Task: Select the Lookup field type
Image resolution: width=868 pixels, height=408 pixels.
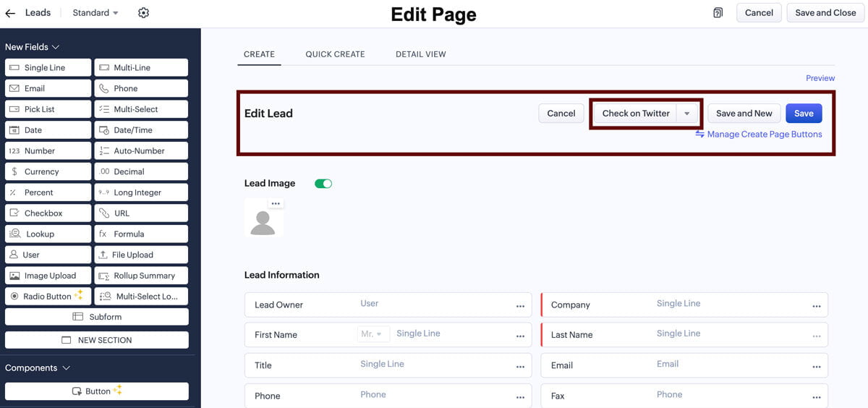Action: pos(48,234)
